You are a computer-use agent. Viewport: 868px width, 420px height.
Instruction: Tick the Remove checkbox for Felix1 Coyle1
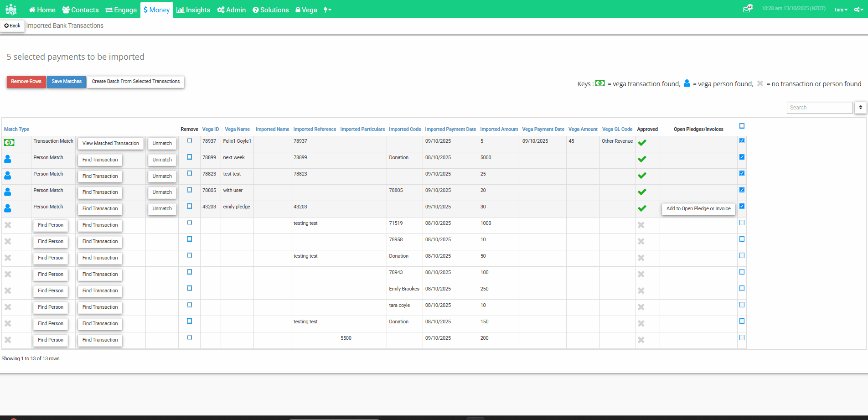(189, 140)
